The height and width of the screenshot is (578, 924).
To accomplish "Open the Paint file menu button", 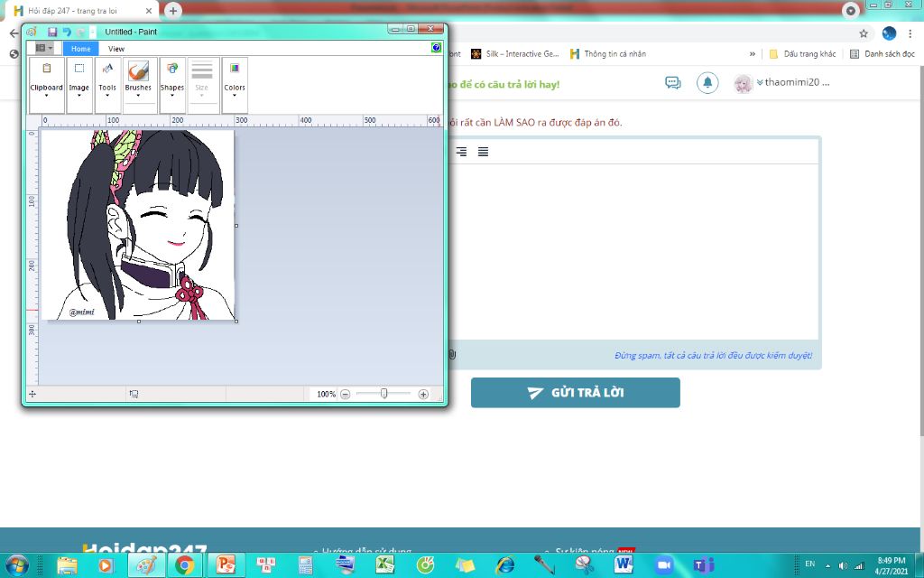I will pyautogui.click(x=42, y=48).
